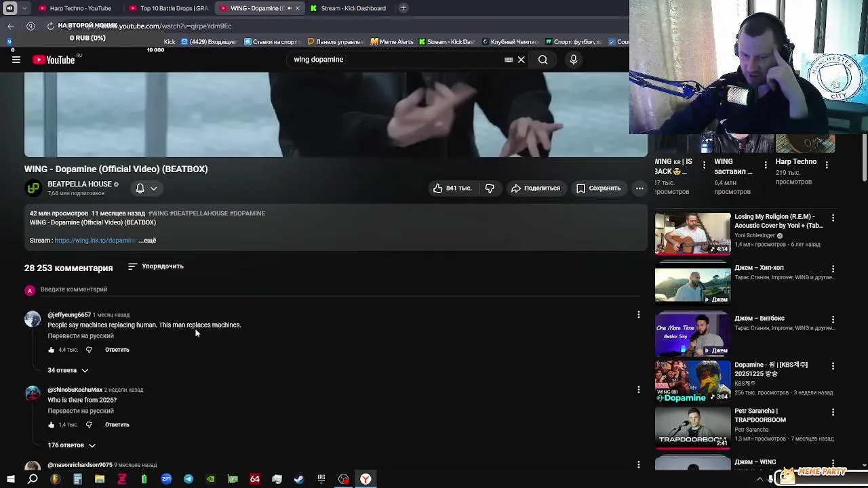
Task: Open the (4429) Входящие bookmark
Action: (208, 42)
